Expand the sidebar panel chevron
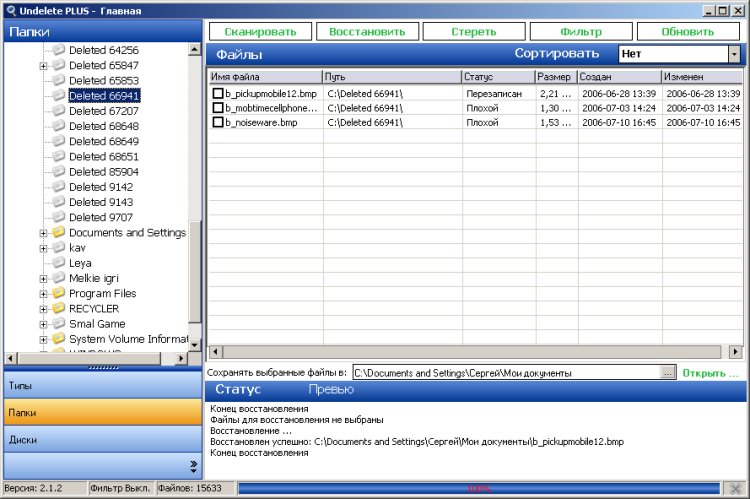Image resolution: width=750 pixels, height=499 pixels. (x=193, y=466)
